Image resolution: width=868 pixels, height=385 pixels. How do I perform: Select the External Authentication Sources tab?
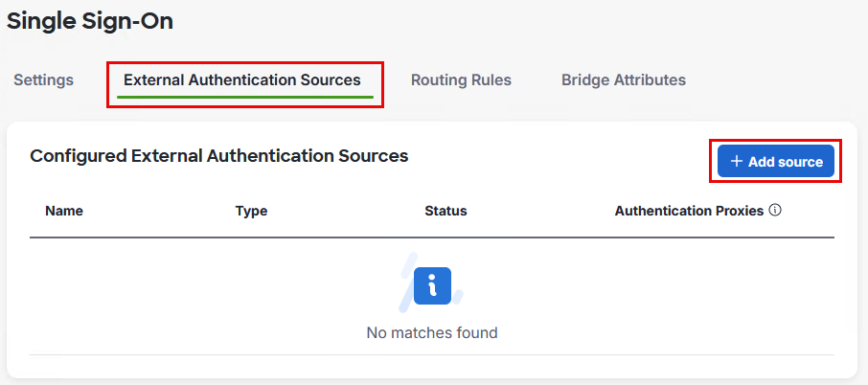[242, 80]
